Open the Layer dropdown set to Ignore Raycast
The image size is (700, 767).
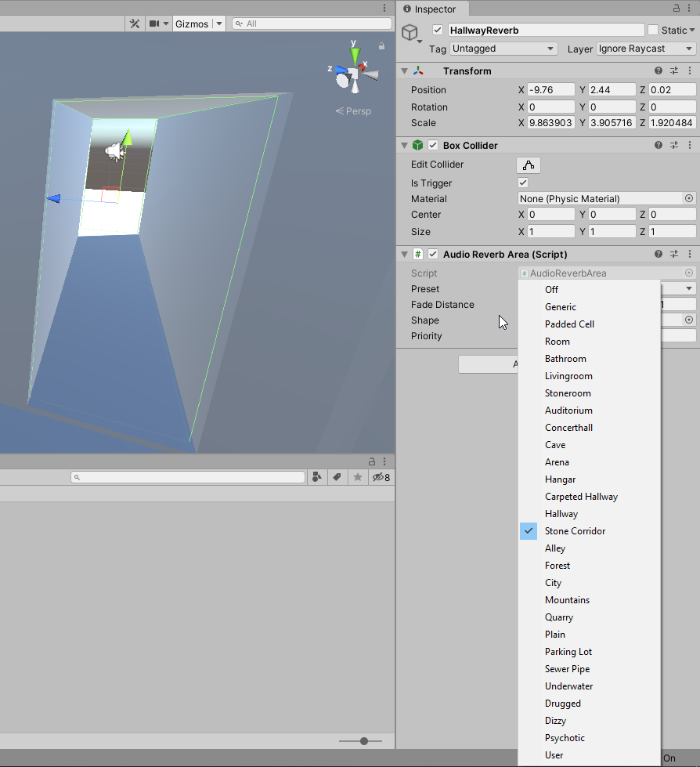coord(645,49)
